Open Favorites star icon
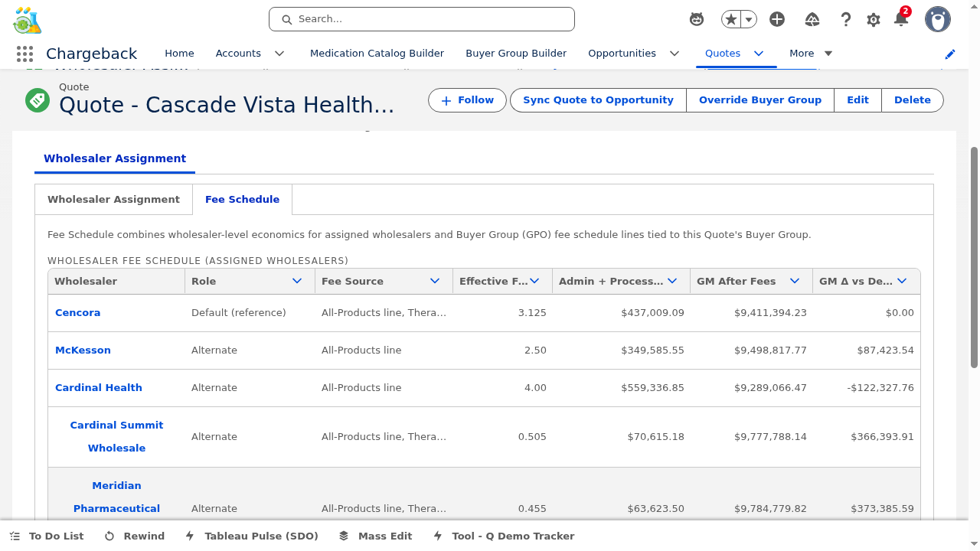The image size is (980, 551). tap(731, 19)
